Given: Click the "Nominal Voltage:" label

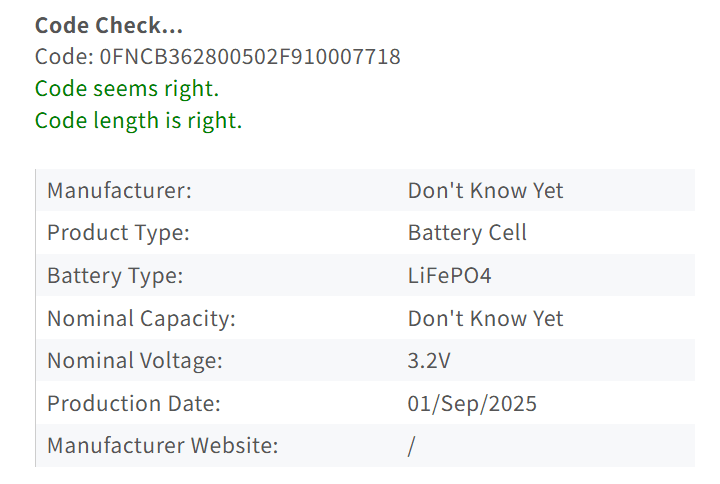Looking at the screenshot, I should [x=135, y=361].
